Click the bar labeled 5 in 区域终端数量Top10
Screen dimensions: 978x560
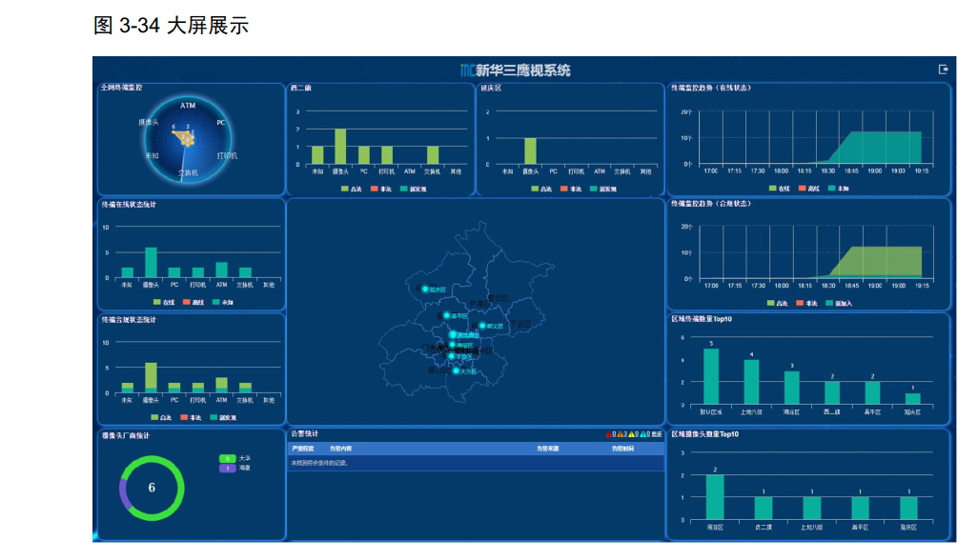711,376
